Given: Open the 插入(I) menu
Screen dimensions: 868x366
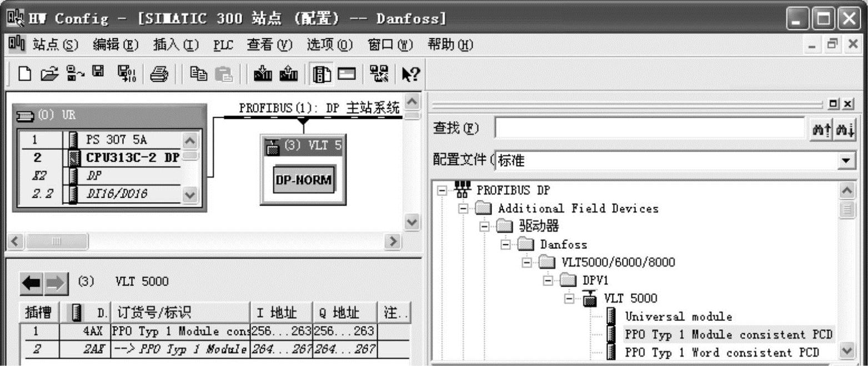Looking at the screenshot, I should [175, 44].
